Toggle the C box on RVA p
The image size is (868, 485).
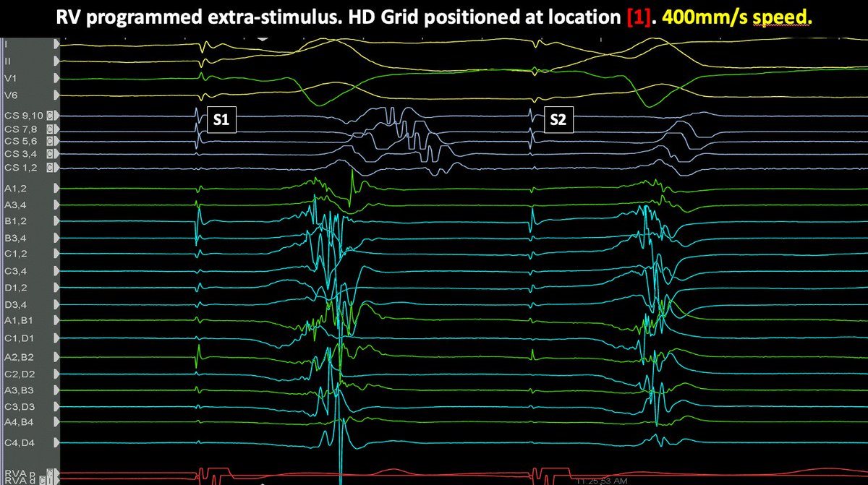coord(50,472)
